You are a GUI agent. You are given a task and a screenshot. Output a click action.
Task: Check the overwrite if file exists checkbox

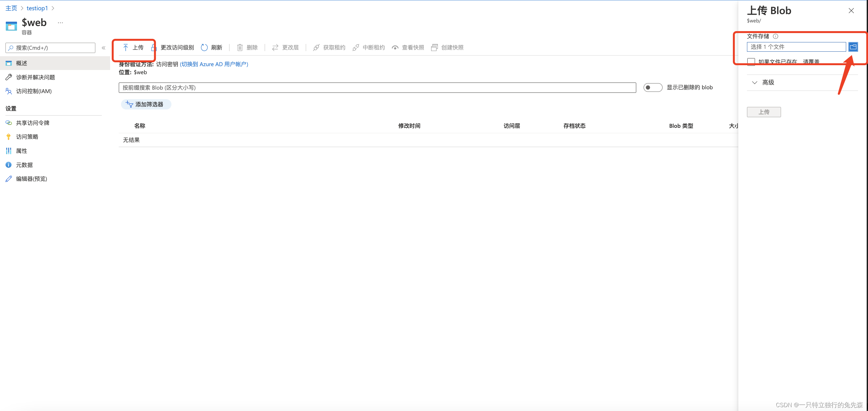(751, 62)
